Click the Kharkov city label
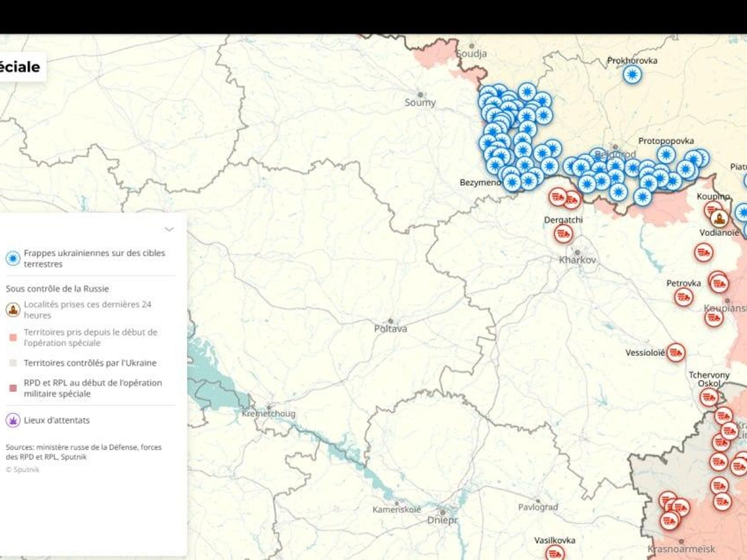 tap(577, 260)
